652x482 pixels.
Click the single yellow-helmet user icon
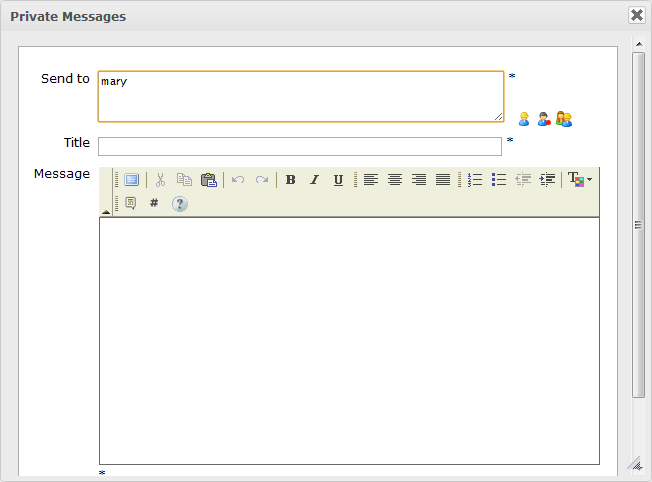523,119
